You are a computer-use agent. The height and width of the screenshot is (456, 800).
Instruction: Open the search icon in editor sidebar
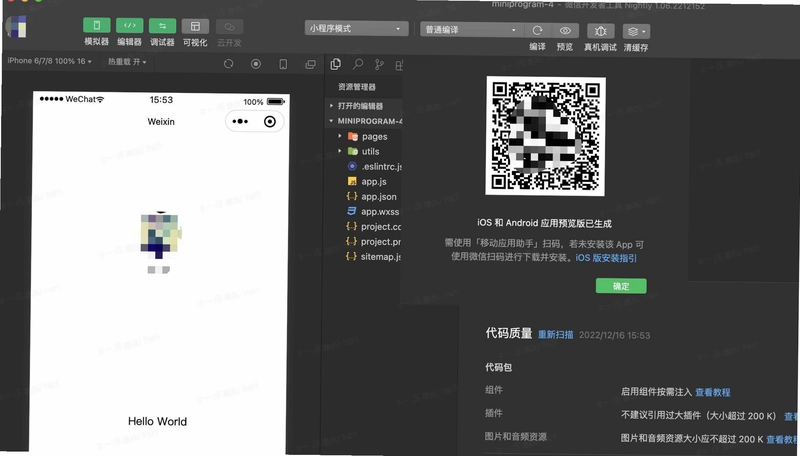coord(358,64)
